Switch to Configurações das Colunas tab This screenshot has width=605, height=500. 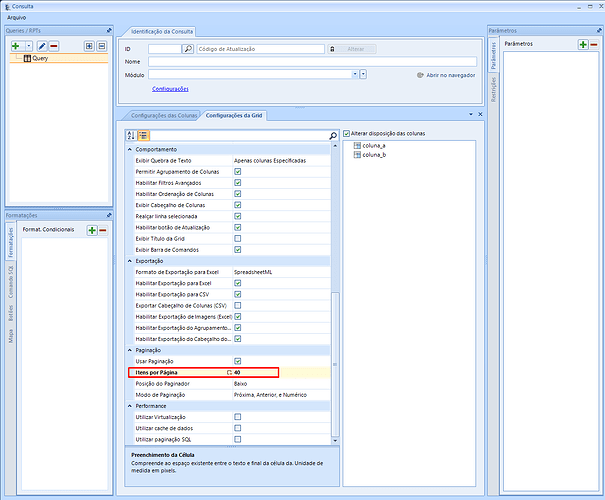[x=162, y=115]
